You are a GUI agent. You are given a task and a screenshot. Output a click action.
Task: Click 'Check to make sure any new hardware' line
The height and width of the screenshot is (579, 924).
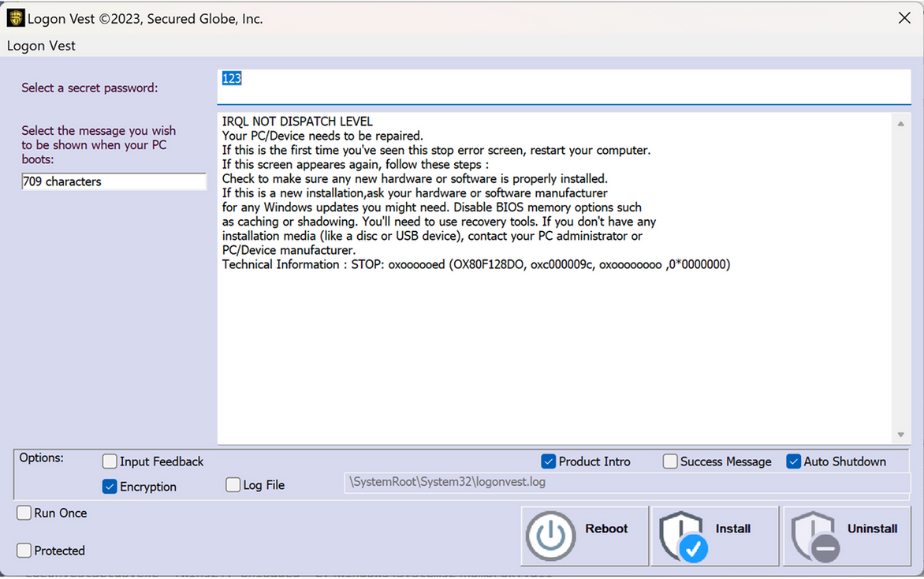tap(414, 178)
